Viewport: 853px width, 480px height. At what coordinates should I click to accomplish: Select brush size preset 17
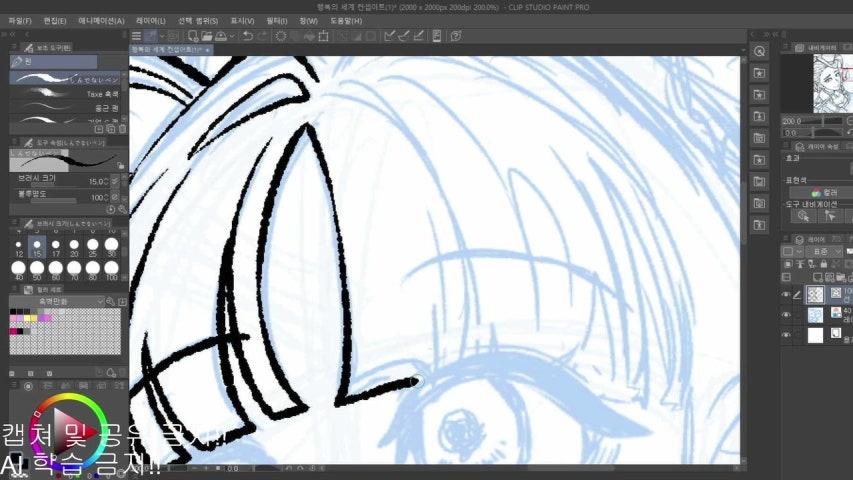[x=55, y=248]
